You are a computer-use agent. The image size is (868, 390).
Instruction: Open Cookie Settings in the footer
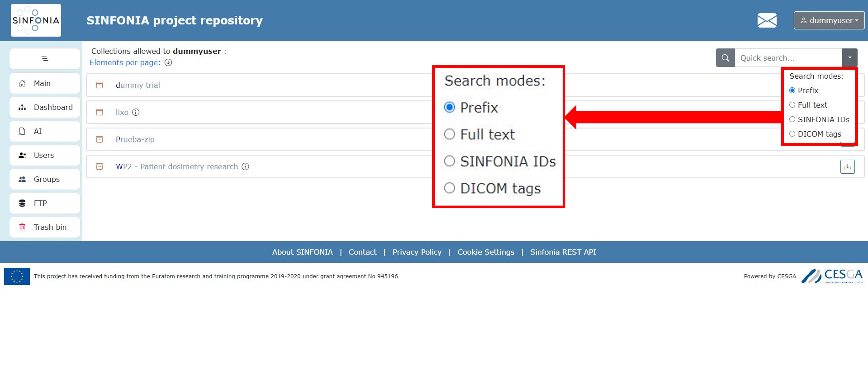click(x=485, y=252)
